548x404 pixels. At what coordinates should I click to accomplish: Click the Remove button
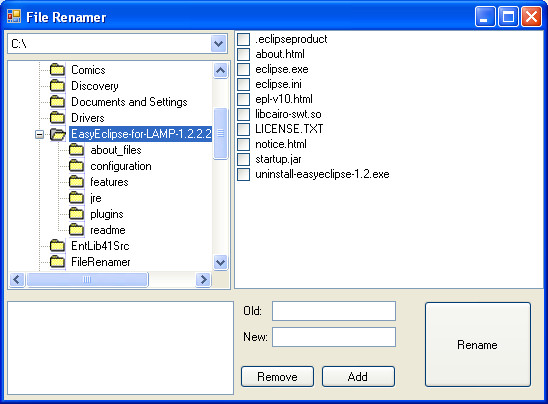[x=277, y=377]
